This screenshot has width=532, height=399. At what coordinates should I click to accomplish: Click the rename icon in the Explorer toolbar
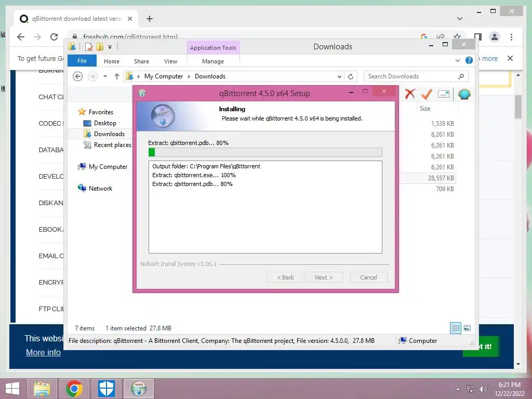coord(444,94)
